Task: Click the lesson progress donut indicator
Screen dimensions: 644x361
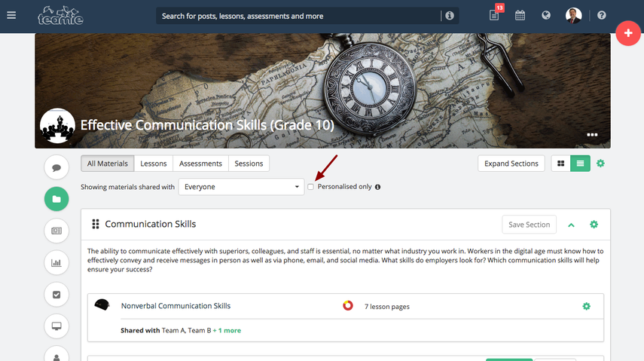Action: coord(348,305)
